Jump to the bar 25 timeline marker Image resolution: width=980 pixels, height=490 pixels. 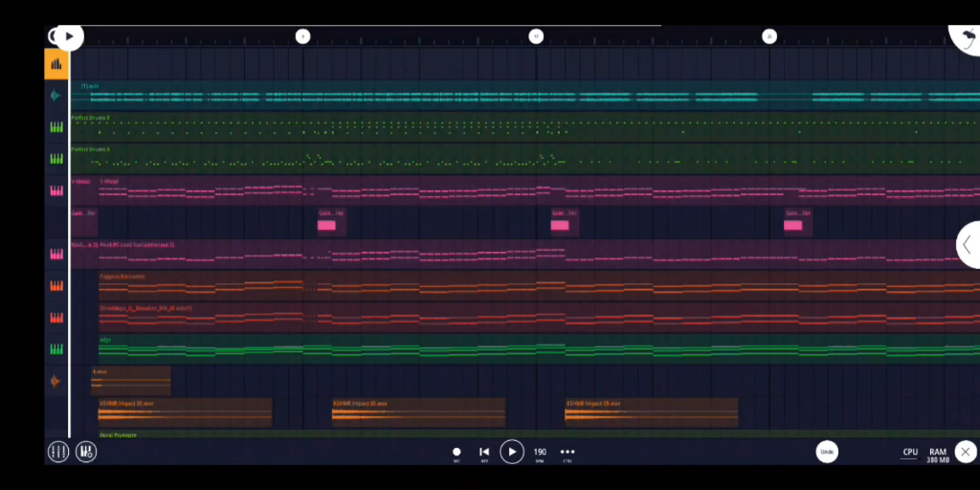pos(769,36)
